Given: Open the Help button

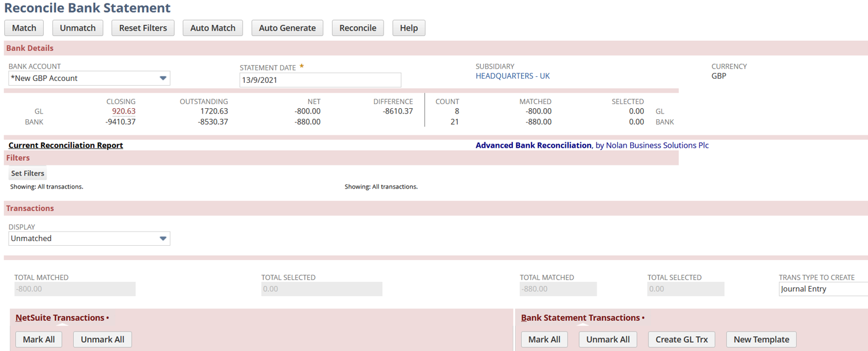Looking at the screenshot, I should coord(408,28).
